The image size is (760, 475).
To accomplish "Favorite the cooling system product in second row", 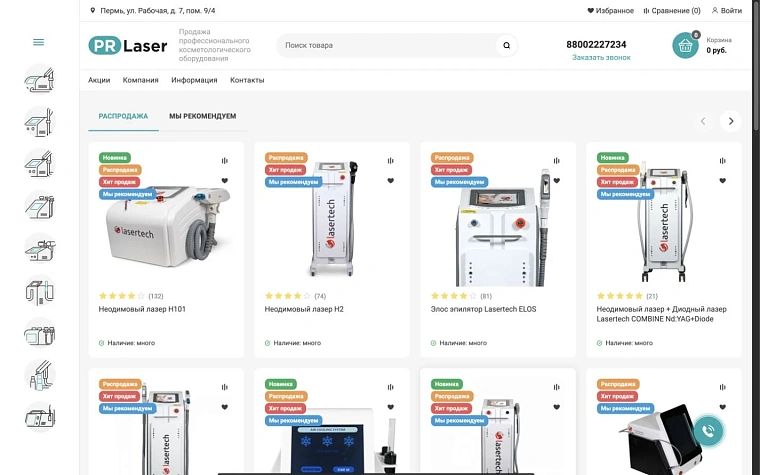I will coord(391,407).
